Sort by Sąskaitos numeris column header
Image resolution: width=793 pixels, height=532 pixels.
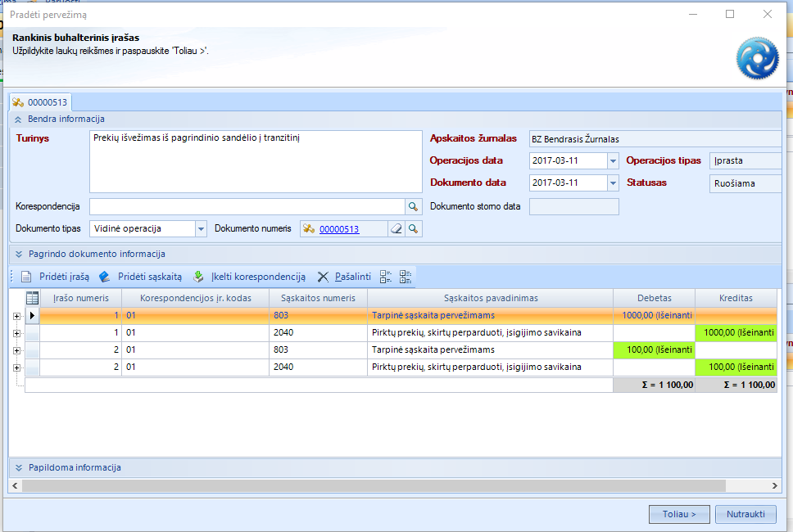318,298
